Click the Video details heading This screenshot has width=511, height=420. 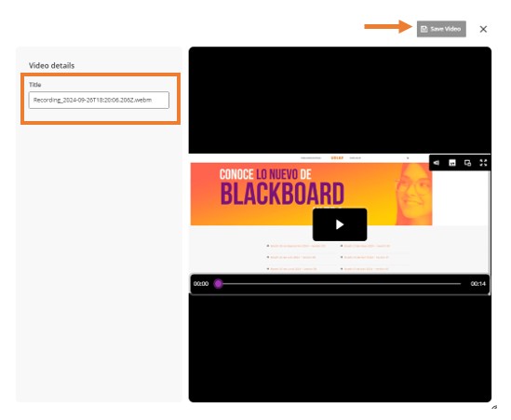point(51,65)
